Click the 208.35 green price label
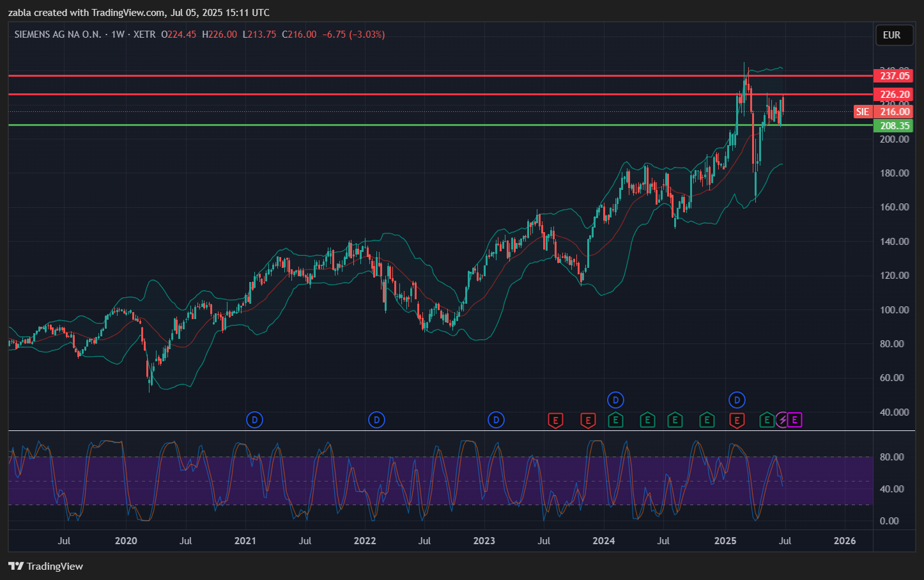The image size is (924, 580). (893, 126)
